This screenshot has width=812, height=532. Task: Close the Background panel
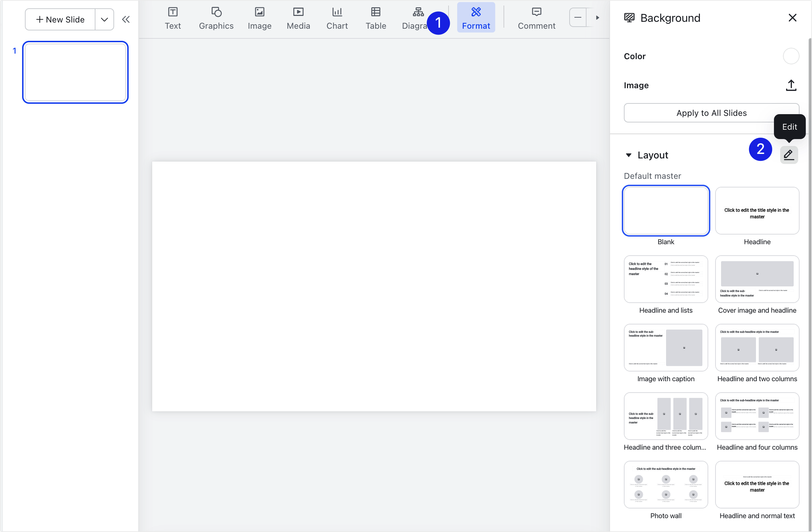(792, 18)
